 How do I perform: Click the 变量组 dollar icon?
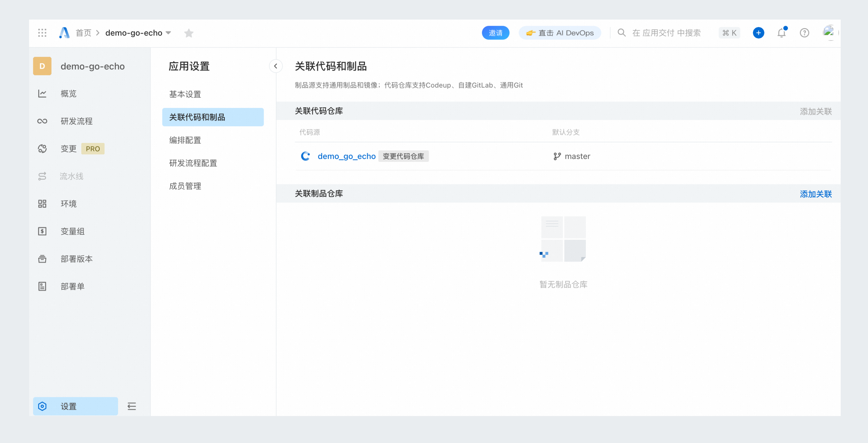42,232
